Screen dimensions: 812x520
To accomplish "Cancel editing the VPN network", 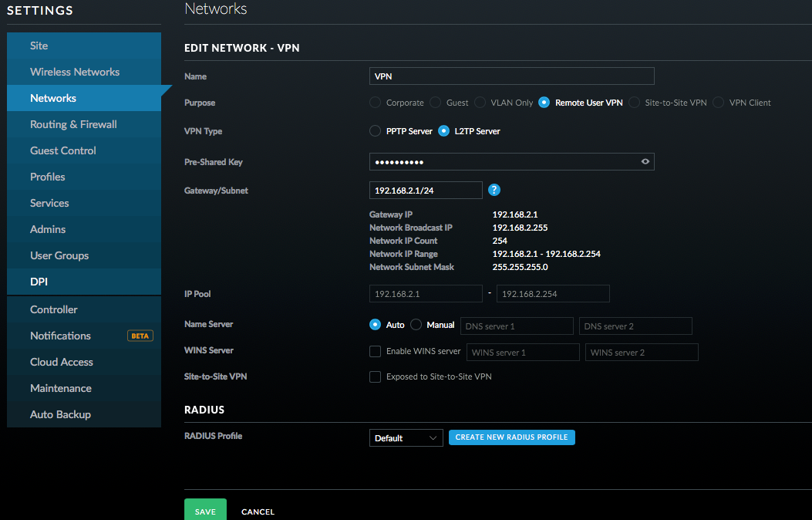I will (258, 512).
